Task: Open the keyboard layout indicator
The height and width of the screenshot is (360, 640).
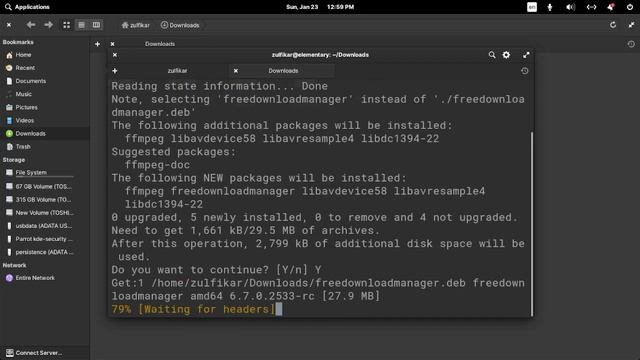Action: click(532, 7)
